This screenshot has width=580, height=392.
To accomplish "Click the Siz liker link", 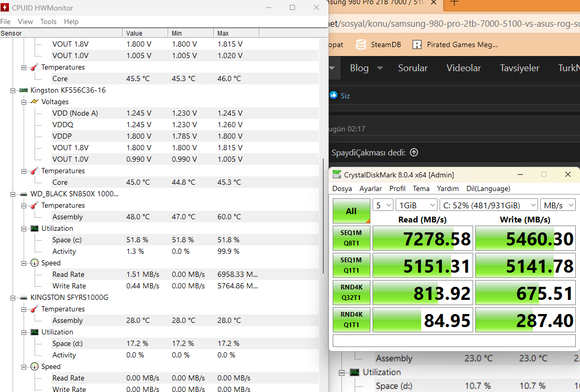I will [345, 96].
